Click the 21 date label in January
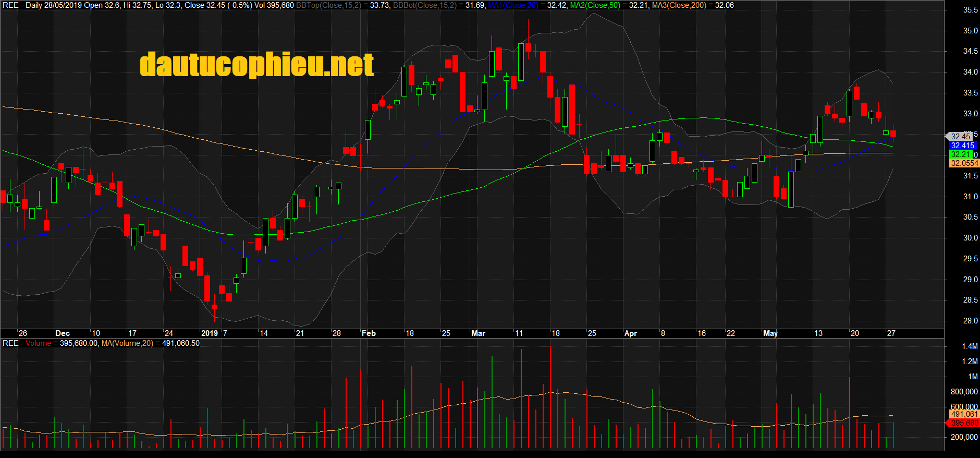 (x=300, y=333)
